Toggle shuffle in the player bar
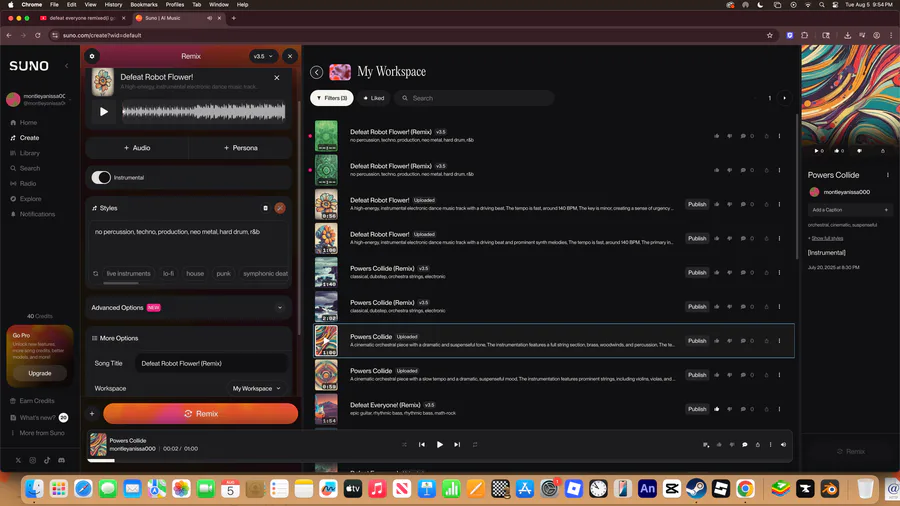This screenshot has height=506, width=900. [x=404, y=445]
